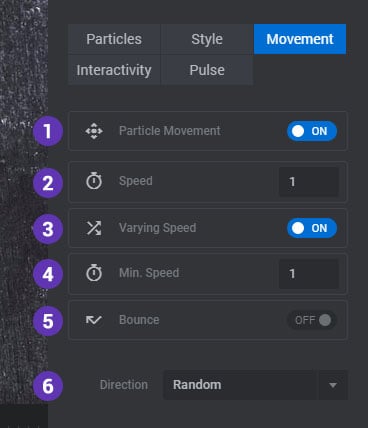The width and height of the screenshot is (368, 428).
Task: Click the active Movement tab
Action: coord(300,39)
